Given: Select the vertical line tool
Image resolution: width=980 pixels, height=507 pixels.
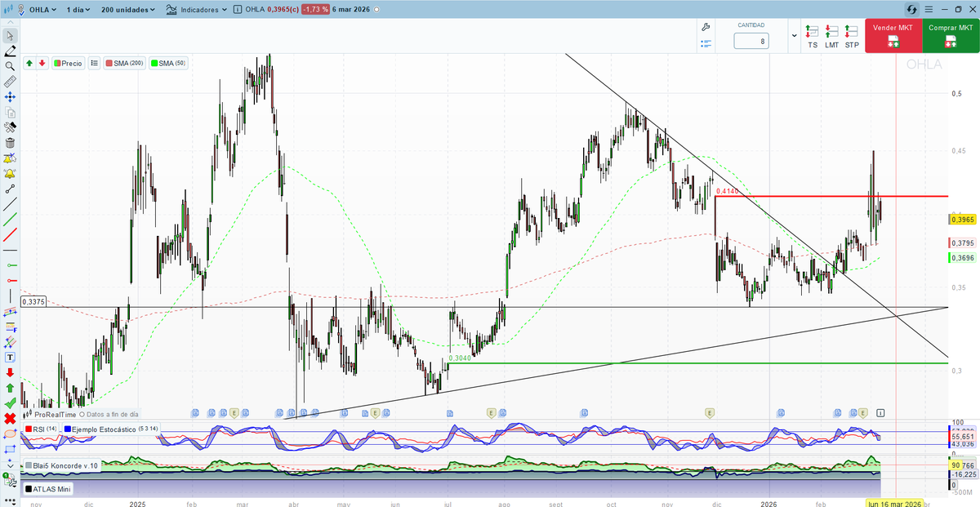Looking at the screenshot, I should pyautogui.click(x=10, y=296).
